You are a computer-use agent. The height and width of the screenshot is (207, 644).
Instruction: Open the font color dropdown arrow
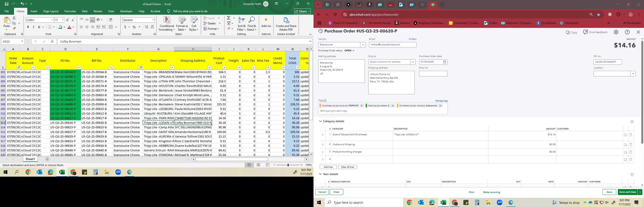coord(73,27)
